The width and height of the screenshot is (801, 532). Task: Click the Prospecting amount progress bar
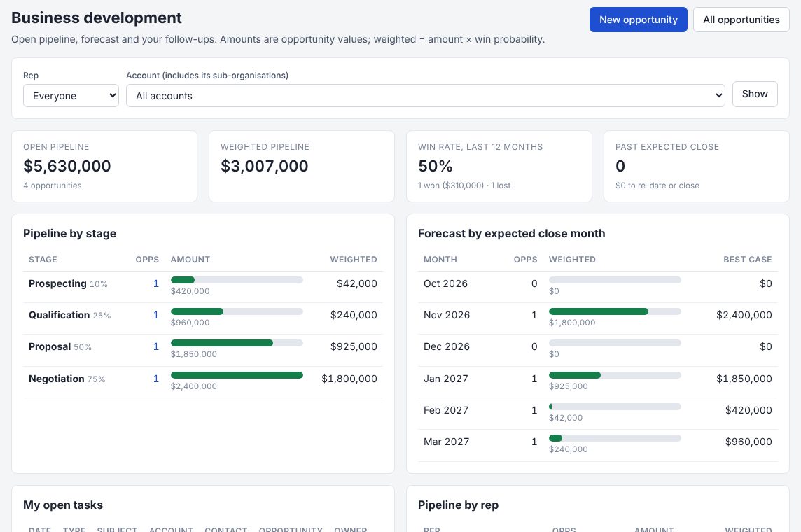(237, 280)
